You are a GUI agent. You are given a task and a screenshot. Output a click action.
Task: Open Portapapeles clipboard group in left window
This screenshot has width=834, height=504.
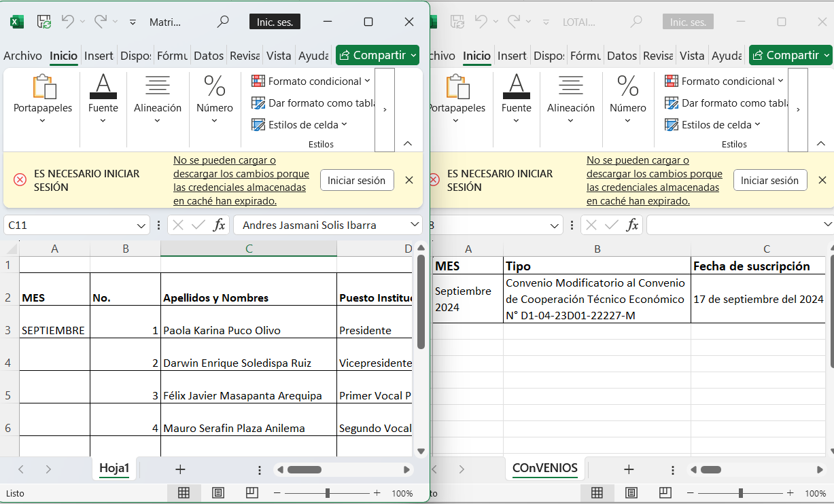pyautogui.click(x=43, y=99)
